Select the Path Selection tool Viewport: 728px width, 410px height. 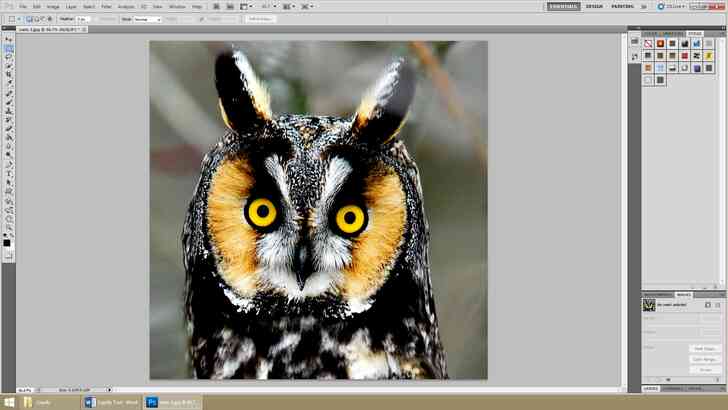(x=8, y=182)
